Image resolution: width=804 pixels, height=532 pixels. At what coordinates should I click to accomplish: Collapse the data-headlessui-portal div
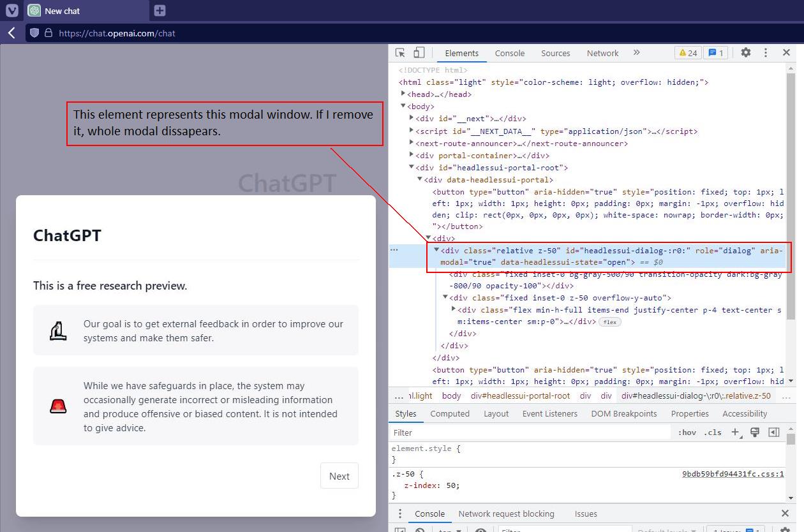420,179
